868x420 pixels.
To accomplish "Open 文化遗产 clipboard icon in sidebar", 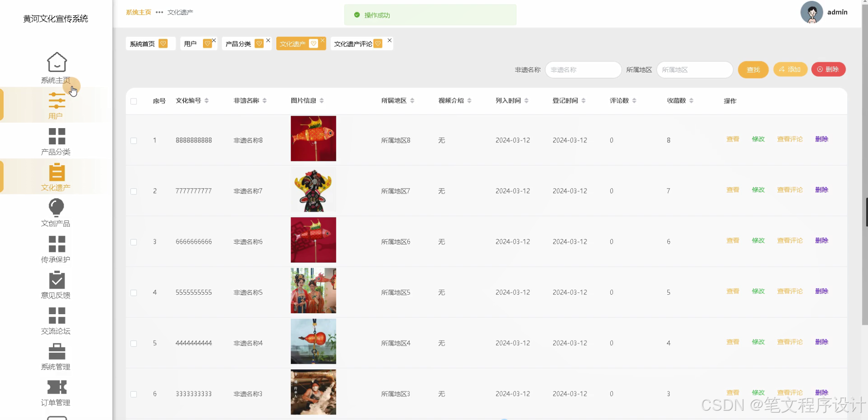I will click(x=57, y=172).
